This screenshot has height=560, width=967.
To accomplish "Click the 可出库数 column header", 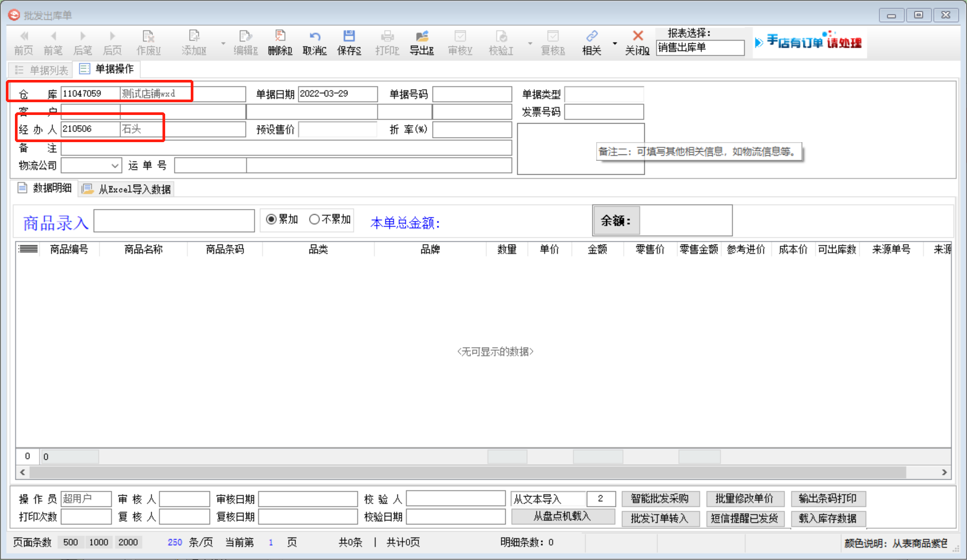I will [x=837, y=249].
